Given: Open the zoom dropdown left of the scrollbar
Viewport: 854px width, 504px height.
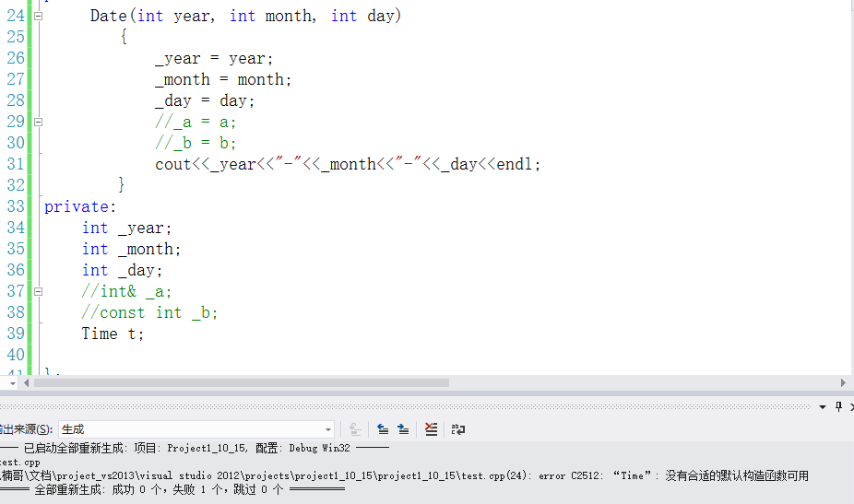Looking at the screenshot, I should [13, 383].
